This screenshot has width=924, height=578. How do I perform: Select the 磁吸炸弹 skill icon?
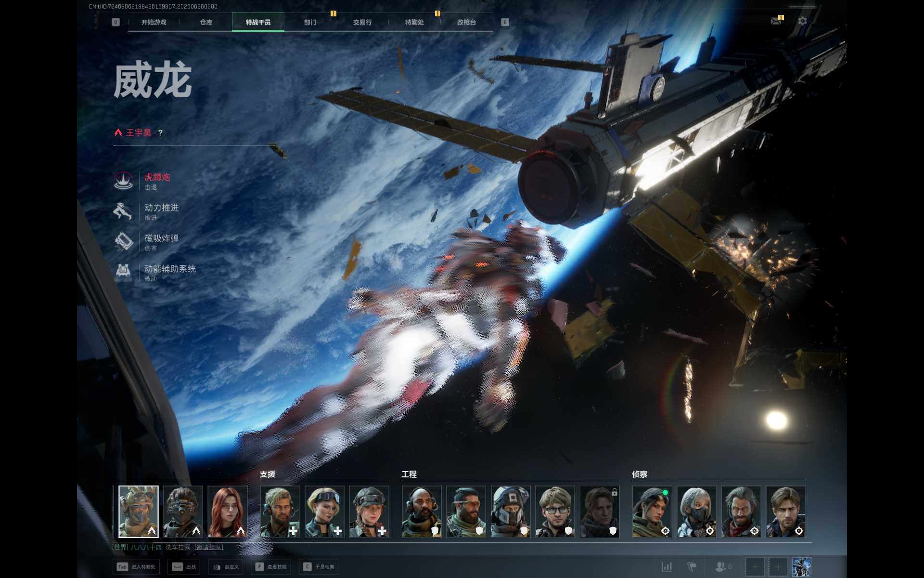point(123,242)
